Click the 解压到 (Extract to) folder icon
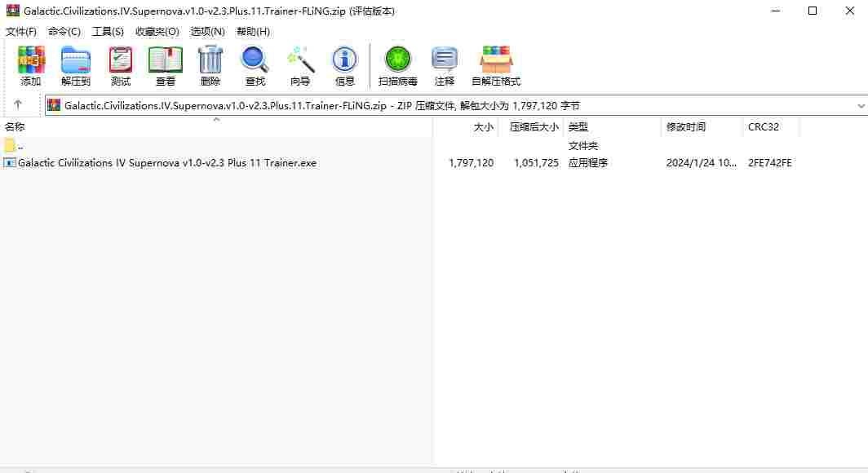868x473 pixels. pos(76,60)
